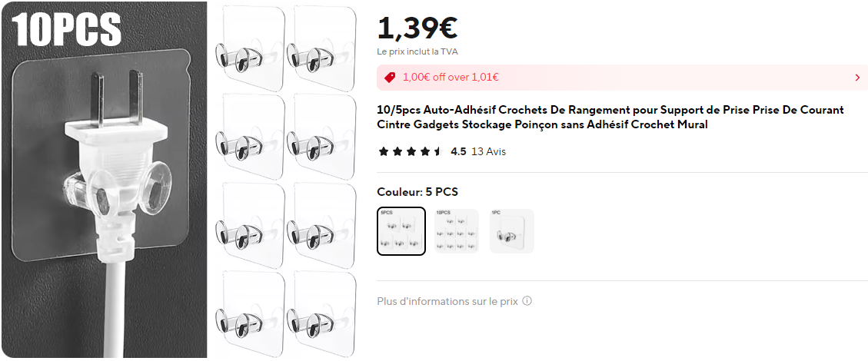
Task: Click the grid of eight transparent hooks
Action: 285,180
